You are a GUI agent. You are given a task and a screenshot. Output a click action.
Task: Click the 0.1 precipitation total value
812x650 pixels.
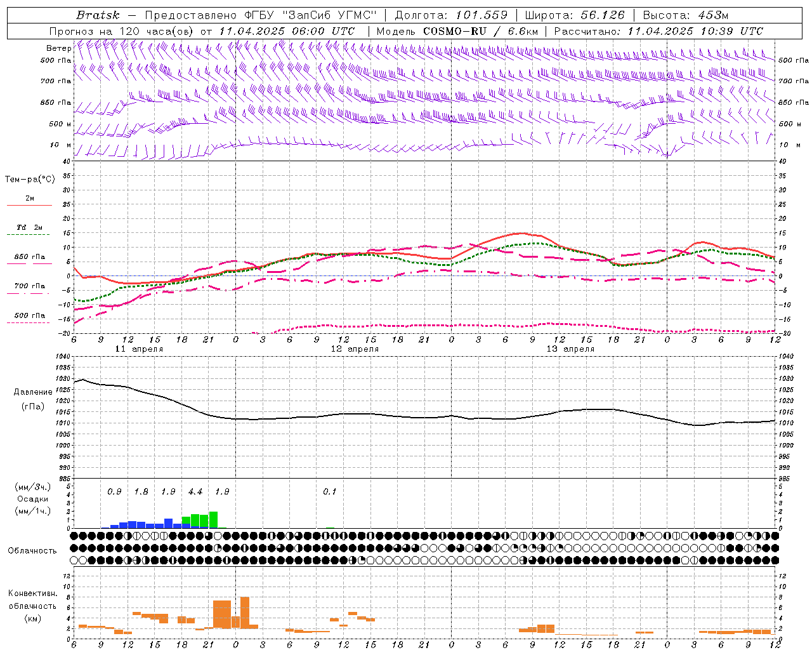tap(330, 492)
